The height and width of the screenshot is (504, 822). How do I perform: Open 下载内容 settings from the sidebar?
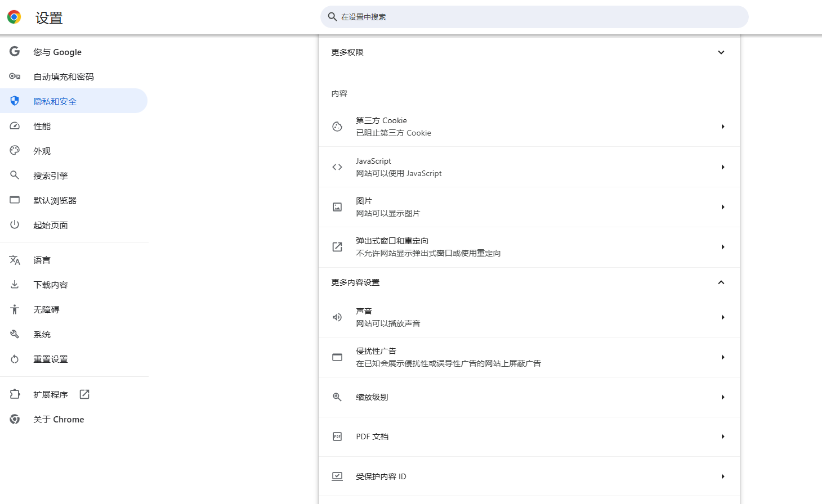(74, 285)
